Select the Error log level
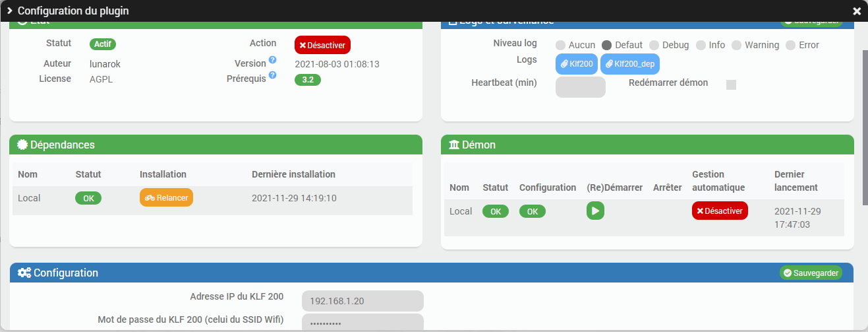The image size is (868, 332). tap(790, 46)
